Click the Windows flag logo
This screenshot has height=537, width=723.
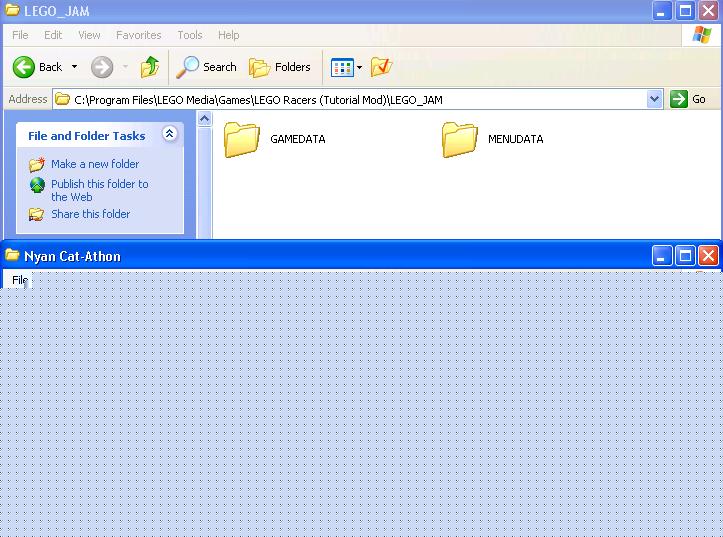(701, 35)
